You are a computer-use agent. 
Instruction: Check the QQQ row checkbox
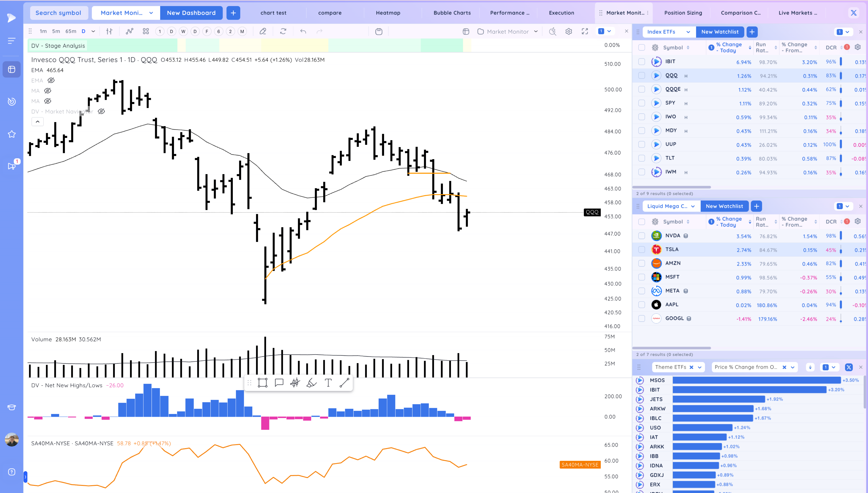pyautogui.click(x=641, y=76)
